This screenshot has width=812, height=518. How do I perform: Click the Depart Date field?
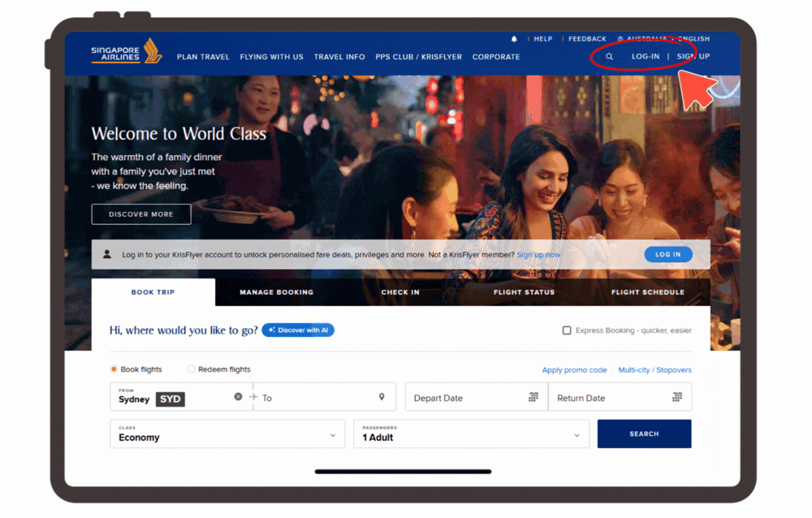point(477,397)
